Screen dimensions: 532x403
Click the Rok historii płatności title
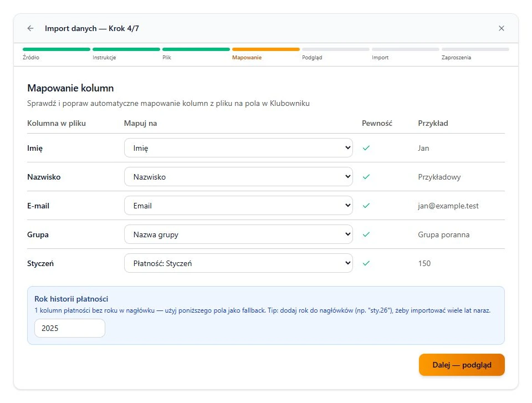point(71,299)
